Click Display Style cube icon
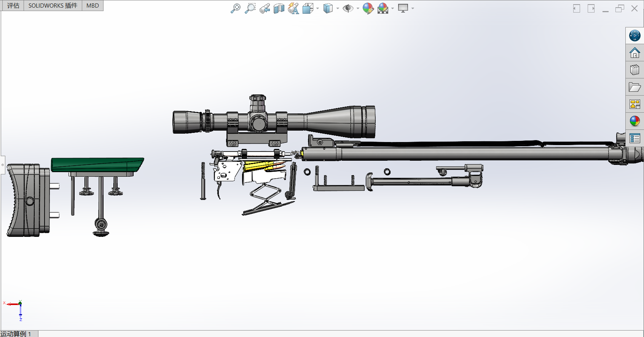The image size is (644, 337). tap(328, 8)
